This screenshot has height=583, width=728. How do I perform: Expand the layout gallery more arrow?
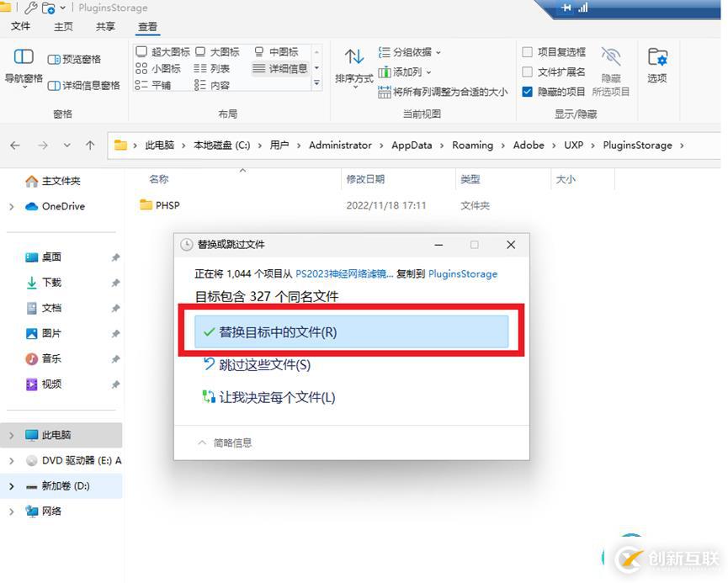click(x=316, y=83)
